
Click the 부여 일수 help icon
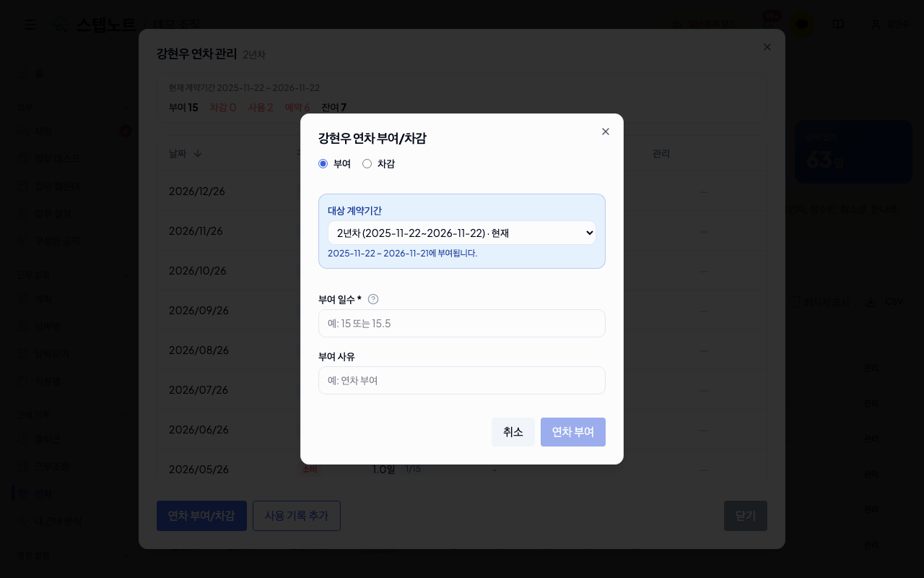click(x=373, y=299)
